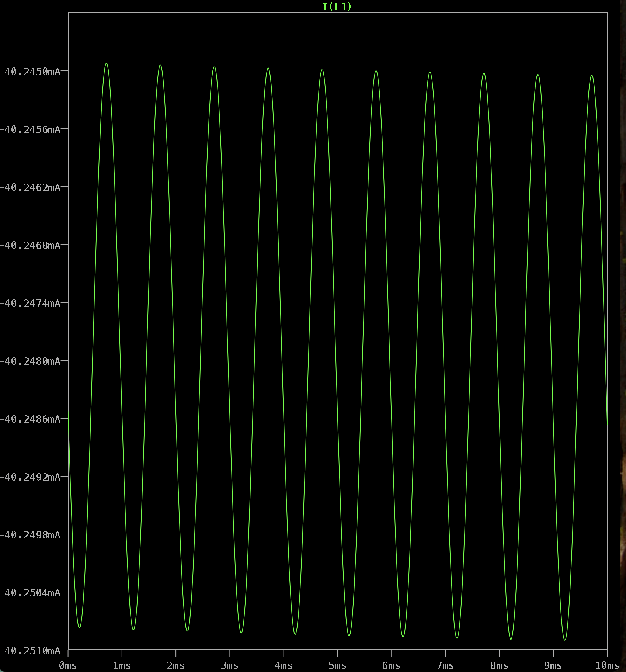The image size is (626, 672).
Task: Click the last, lowest trough of the waveform
Action: (565, 640)
